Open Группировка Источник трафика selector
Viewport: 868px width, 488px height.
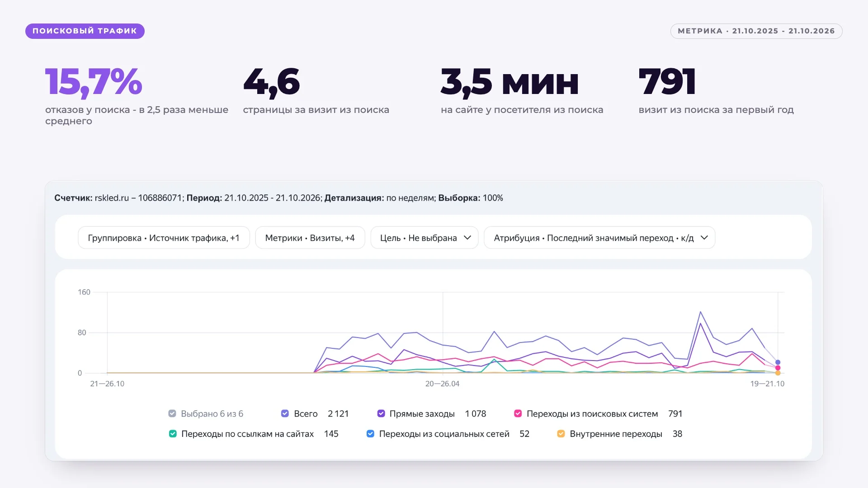pyautogui.click(x=164, y=238)
